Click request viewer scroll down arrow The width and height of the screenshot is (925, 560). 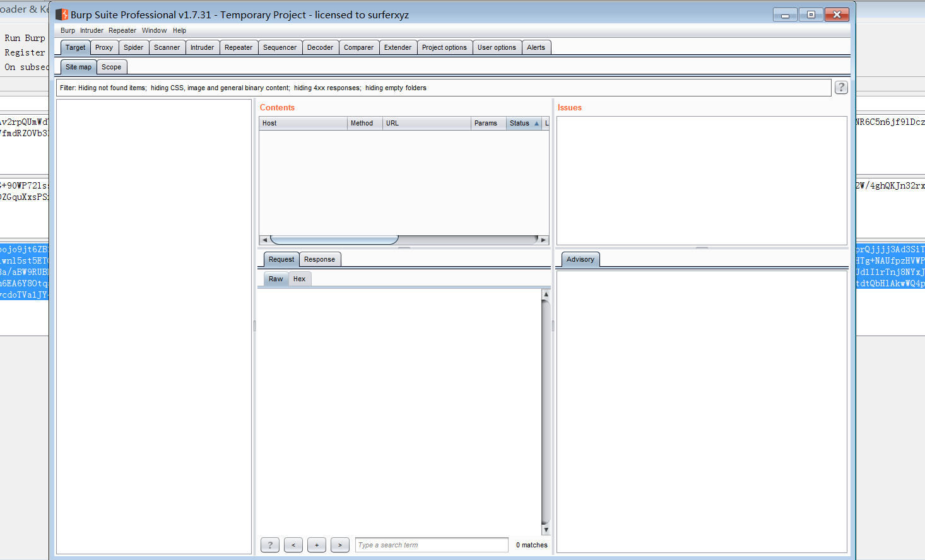coord(546,530)
